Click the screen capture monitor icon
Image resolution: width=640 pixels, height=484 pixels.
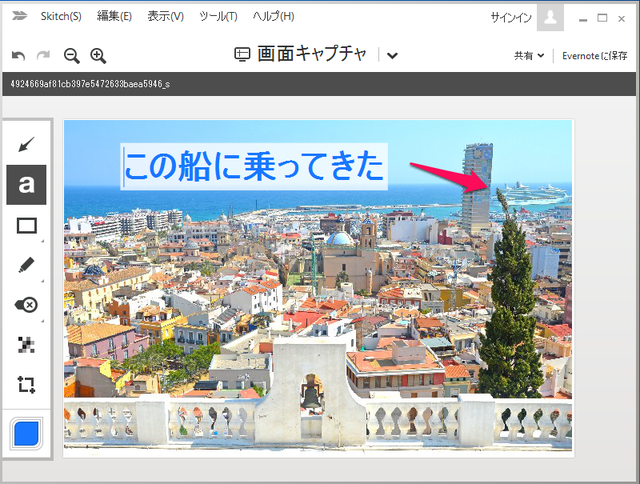point(242,54)
